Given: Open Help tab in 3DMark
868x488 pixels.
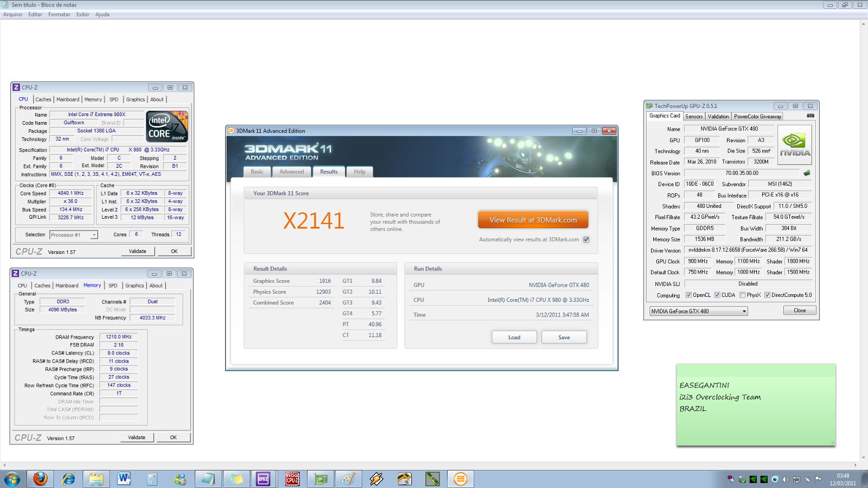Looking at the screenshot, I should pos(360,172).
